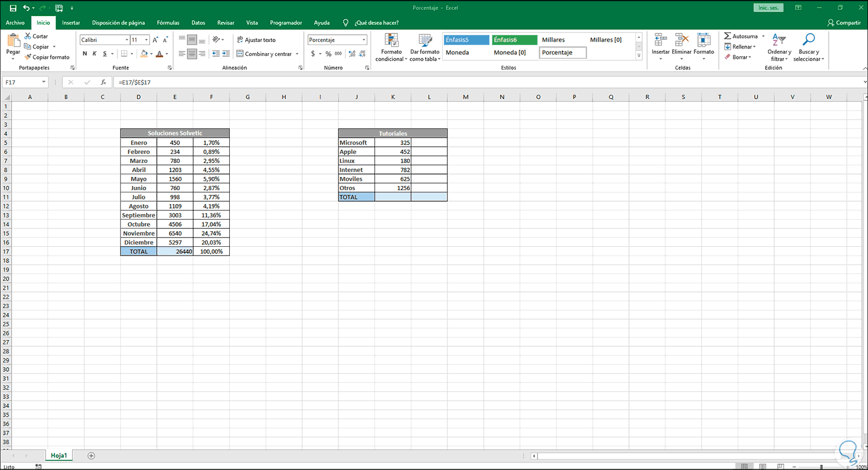The height and width of the screenshot is (470, 868).
Task: Decrease the font size
Action: pos(165,40)
